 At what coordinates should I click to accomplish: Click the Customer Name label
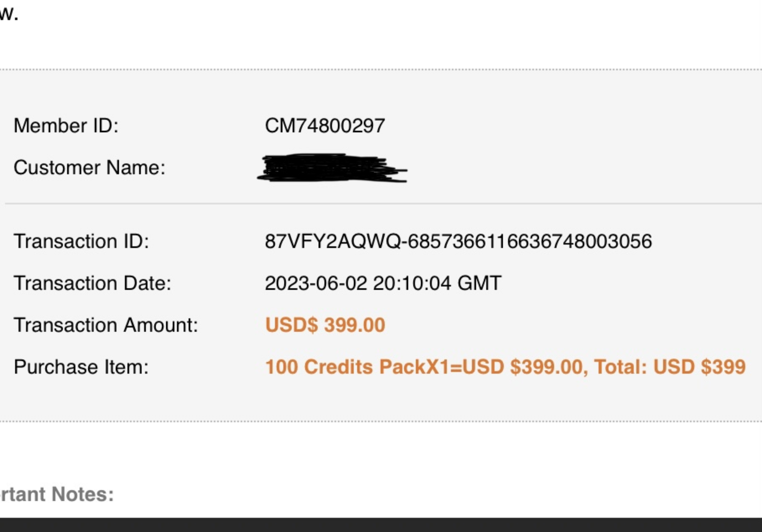89,168
